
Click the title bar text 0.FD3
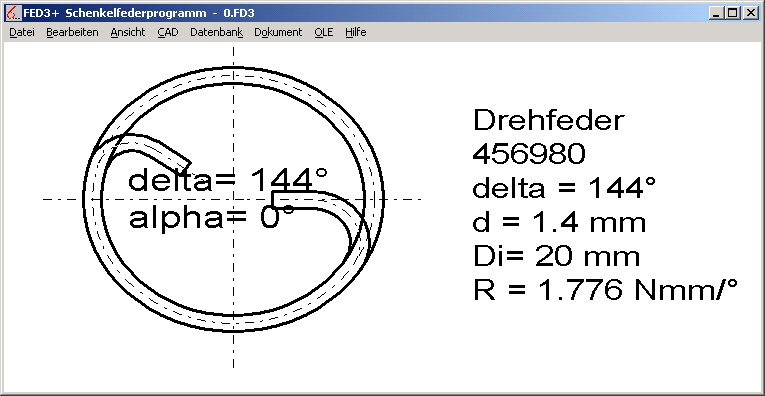tap(239, 14)
